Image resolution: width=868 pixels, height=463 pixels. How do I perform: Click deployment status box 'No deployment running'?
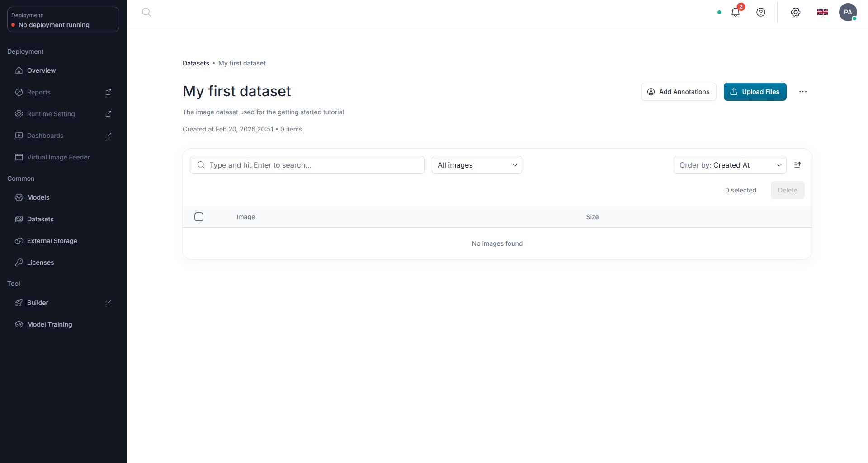coord(63,19)
